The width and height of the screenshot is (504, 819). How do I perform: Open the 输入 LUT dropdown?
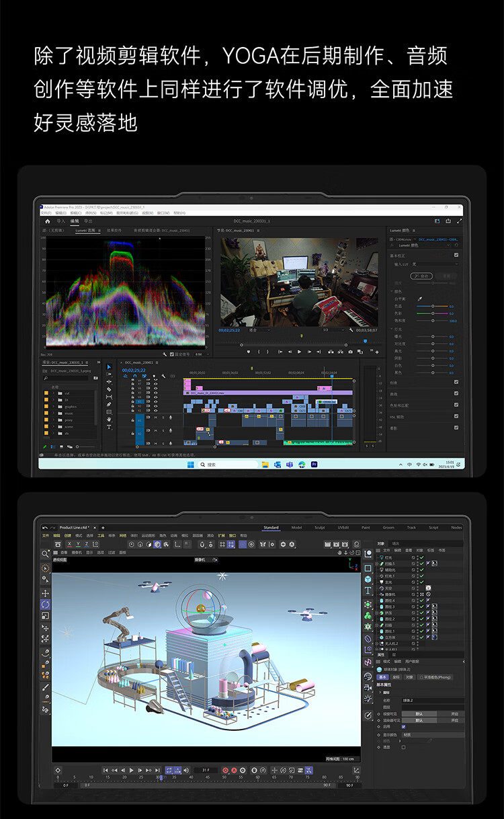(435, 264)
